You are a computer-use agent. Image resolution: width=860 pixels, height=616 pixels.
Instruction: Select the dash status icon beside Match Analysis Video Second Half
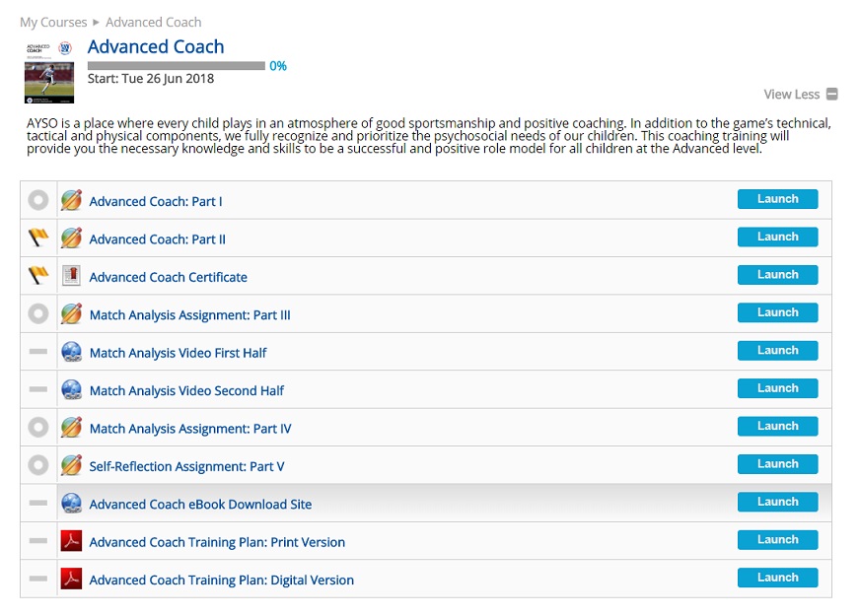[37, 388]
